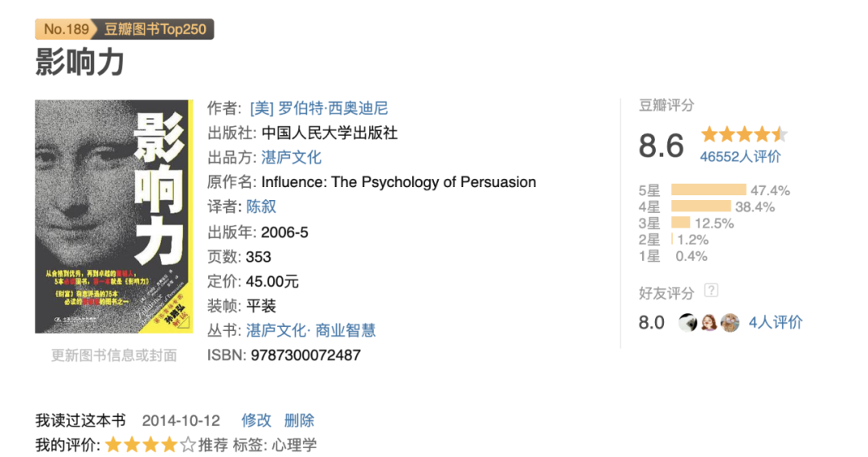Click the publication year 2006-5
This screenshot has height=457, width=868.
285,232
